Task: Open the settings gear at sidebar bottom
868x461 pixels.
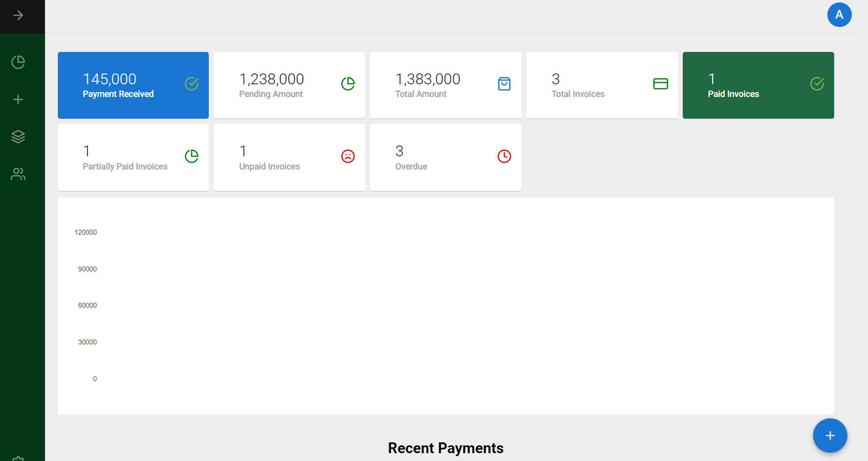Action: (x=18, y=458)
